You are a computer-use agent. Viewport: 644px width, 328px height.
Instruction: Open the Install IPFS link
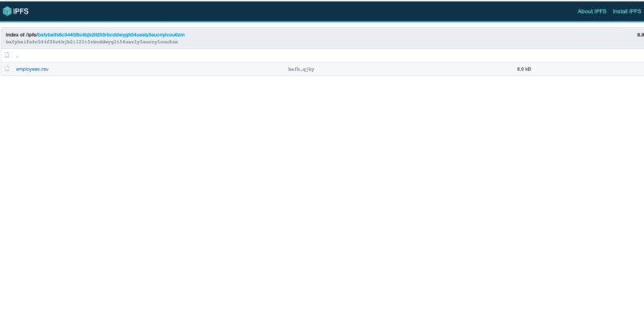(x=626, y=11)
